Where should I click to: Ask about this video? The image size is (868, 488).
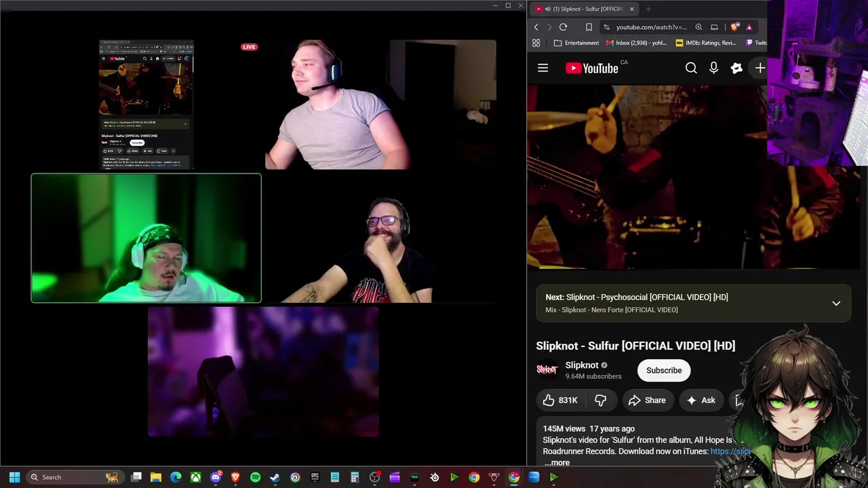click(x=701, y=400)
